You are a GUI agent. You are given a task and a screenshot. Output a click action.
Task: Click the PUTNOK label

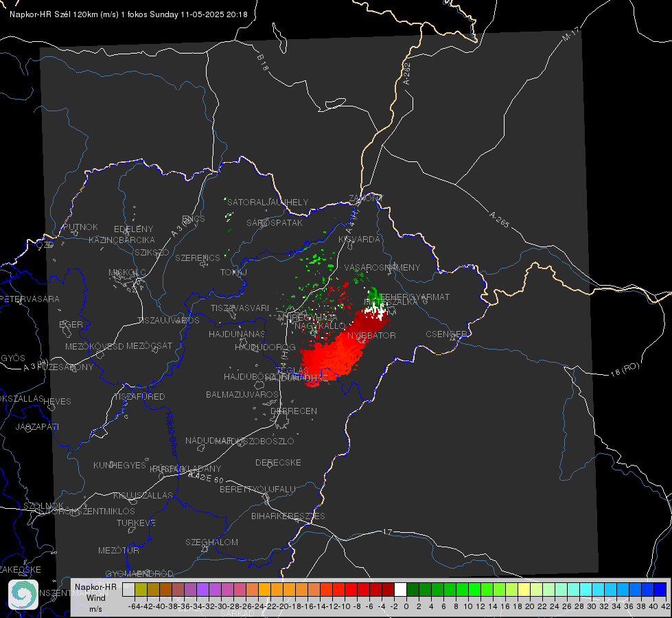80,227
